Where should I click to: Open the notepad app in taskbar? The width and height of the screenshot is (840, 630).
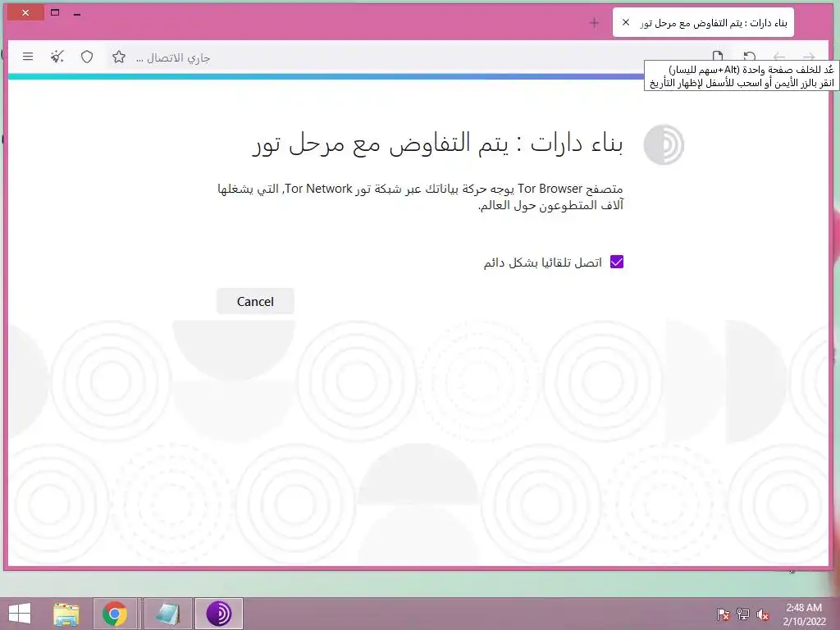[167, 614]
